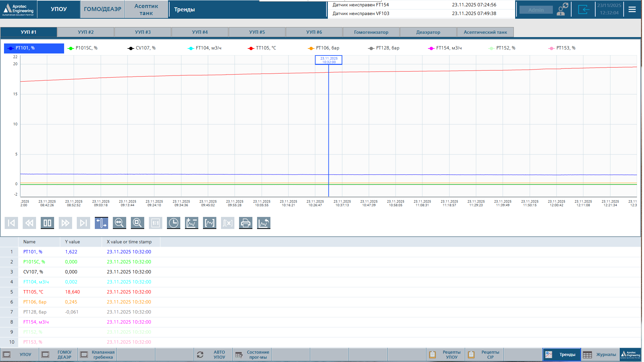Open the user login icon
Viewport: 644px width, 362px height.
pyautogui.click(x=562, y=9)
